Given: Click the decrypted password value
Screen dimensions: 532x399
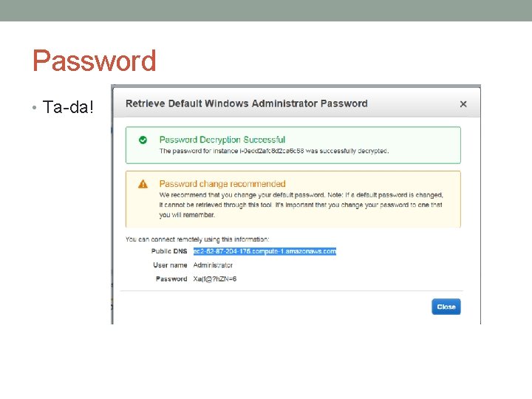Looking at the screenshot, I should pyautogui.click(x=214, y=279).
